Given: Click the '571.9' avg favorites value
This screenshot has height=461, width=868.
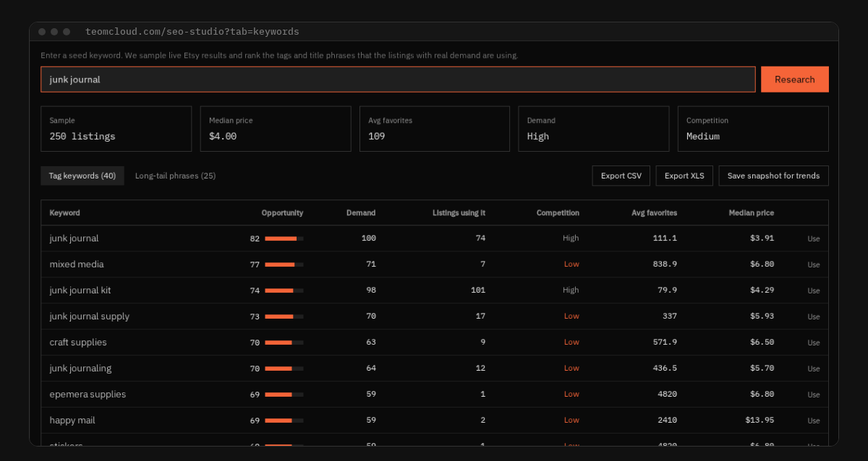Looking at the screenshot, I should tap(665, 342).
